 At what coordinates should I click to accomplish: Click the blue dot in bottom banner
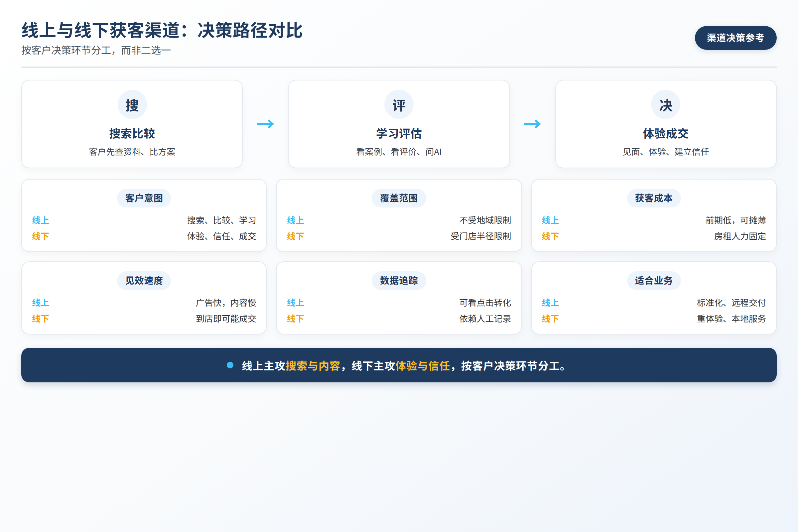pyautogui.click(x=230, y=365)
